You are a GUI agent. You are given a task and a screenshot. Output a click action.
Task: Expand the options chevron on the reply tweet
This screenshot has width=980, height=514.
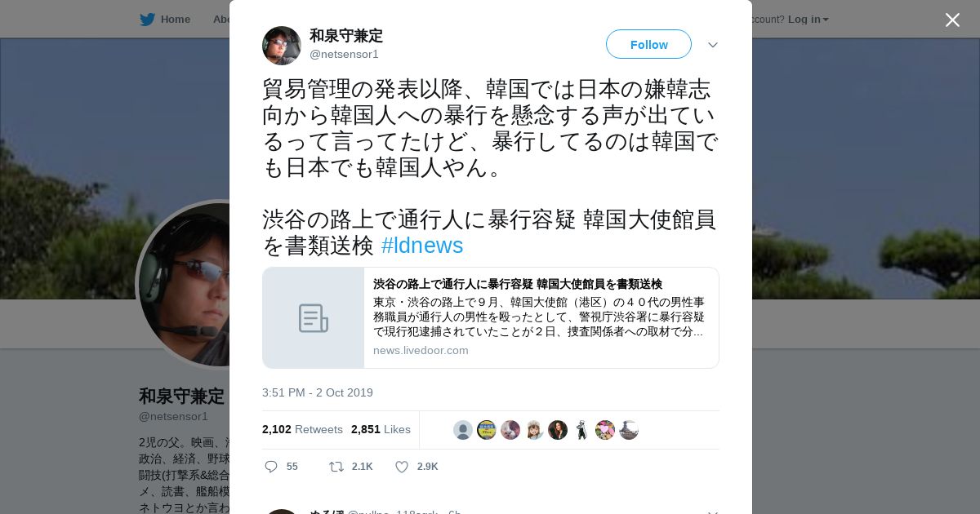(713, 512)
